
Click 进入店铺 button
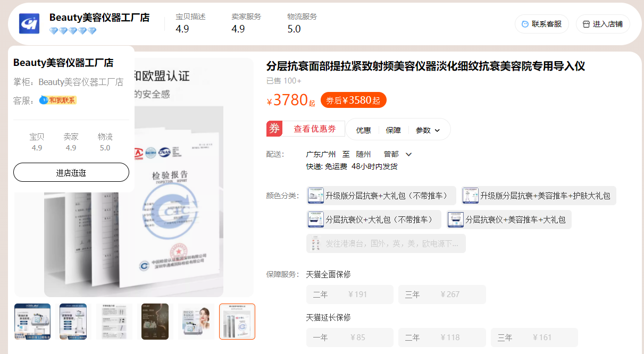tap(603, 24)
